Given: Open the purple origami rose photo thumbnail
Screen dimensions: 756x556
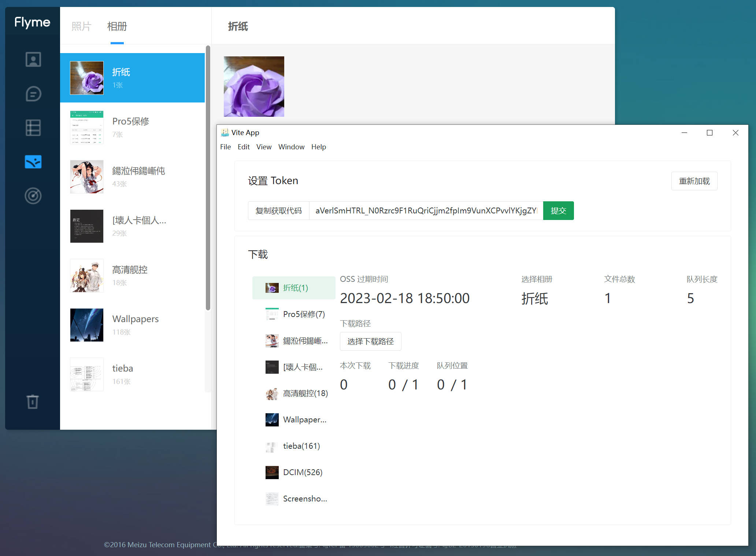Looking at the screenshot, I should [254, 86].
